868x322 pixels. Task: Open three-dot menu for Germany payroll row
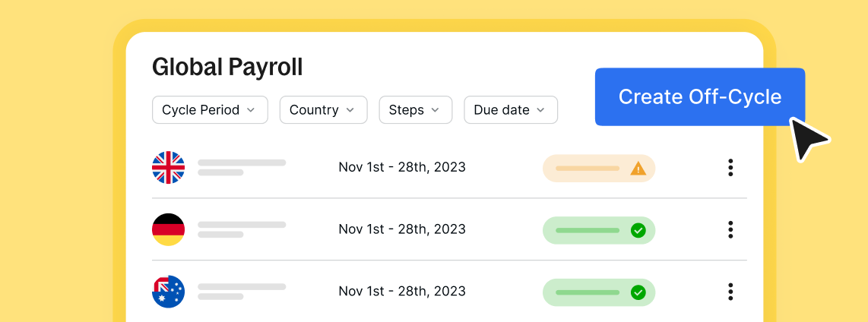(x=730, y=229)
